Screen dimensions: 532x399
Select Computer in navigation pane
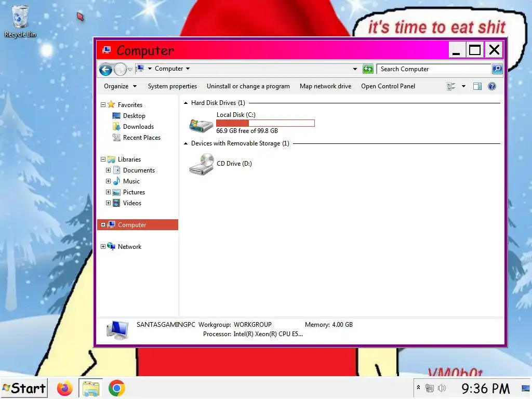(x=132, y=224)
